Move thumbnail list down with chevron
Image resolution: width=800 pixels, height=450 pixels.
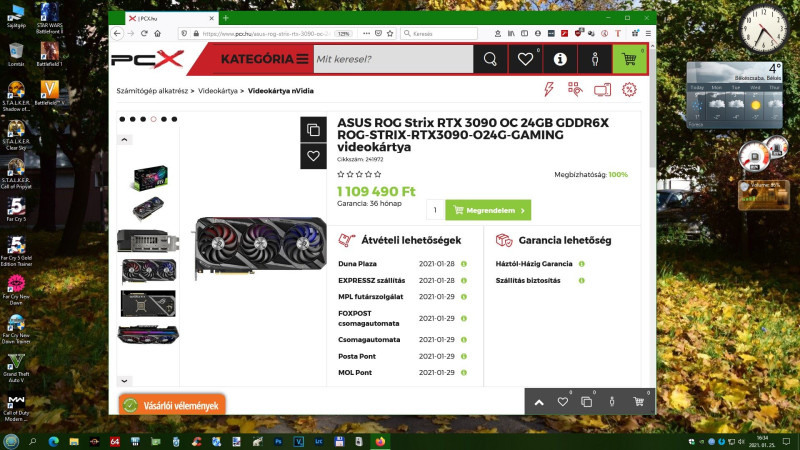[x=124, y=381]
